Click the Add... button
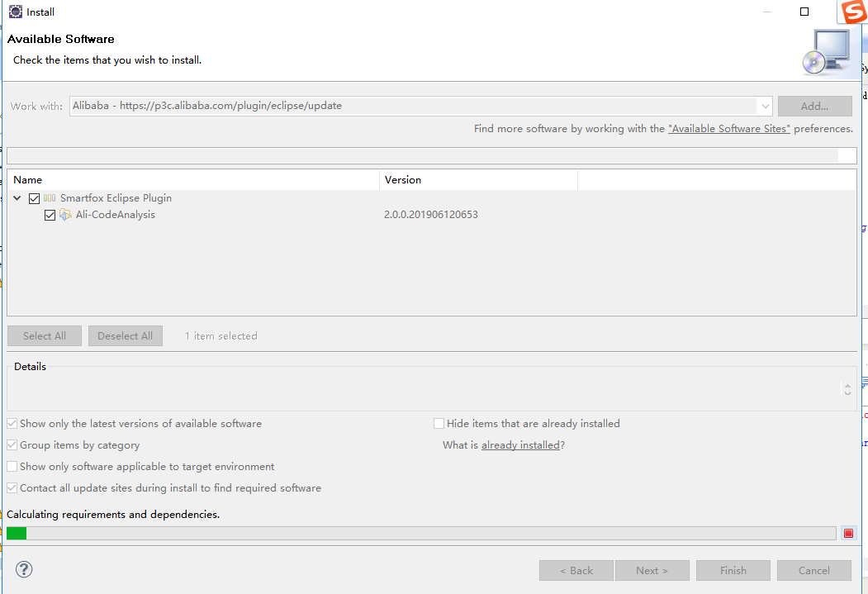 pyautogui.click(x=814, y=107)
